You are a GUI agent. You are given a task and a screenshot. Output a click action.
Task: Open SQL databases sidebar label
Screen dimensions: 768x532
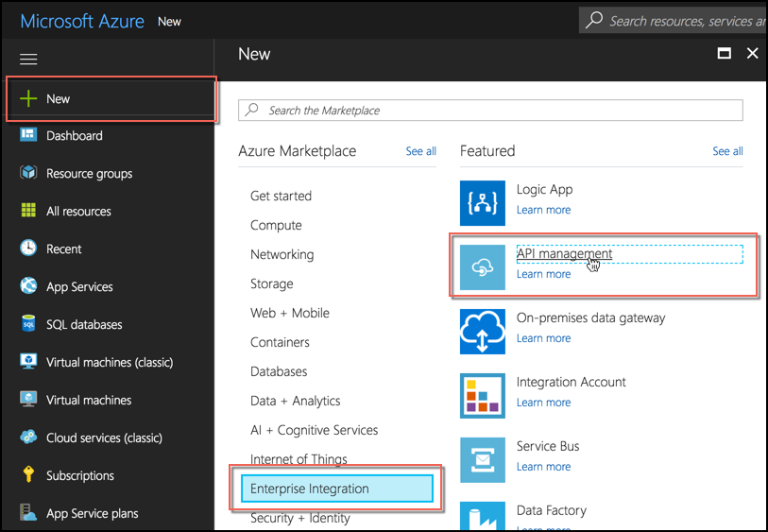coord(84,324)
